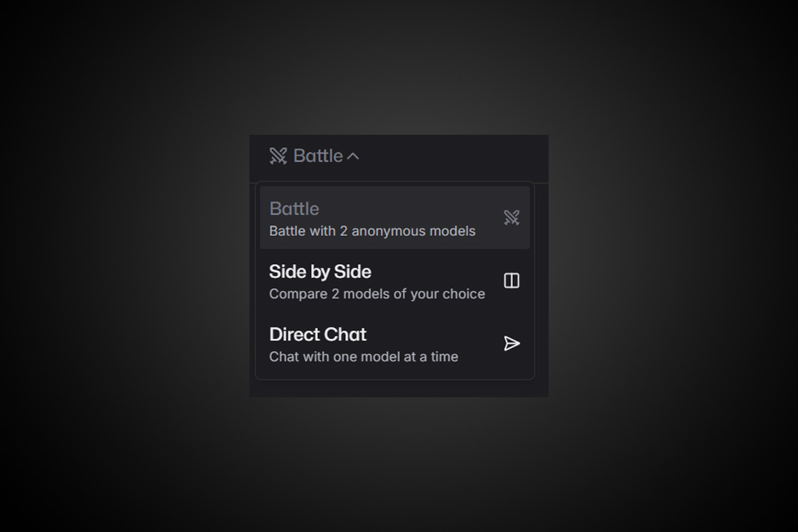Click "Battle with 2 anonymous models" description

click(x=372, y=231)
